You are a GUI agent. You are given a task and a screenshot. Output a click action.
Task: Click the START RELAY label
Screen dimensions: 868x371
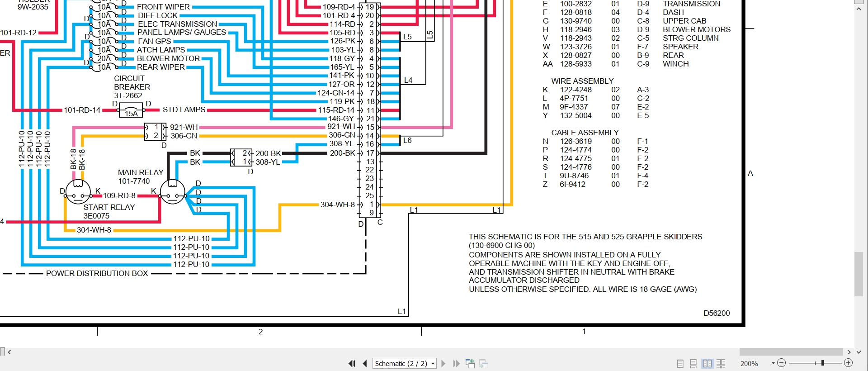[x=109, y=207]
